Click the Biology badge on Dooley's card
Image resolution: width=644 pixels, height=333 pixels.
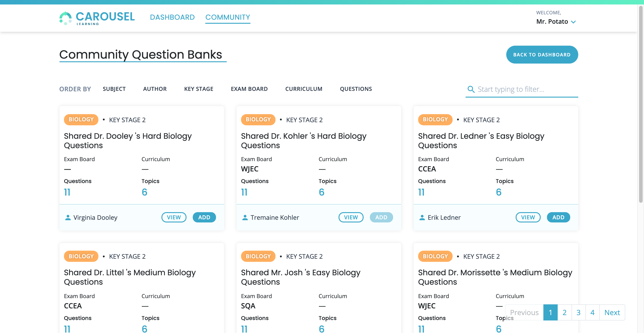tap(81, 120)
